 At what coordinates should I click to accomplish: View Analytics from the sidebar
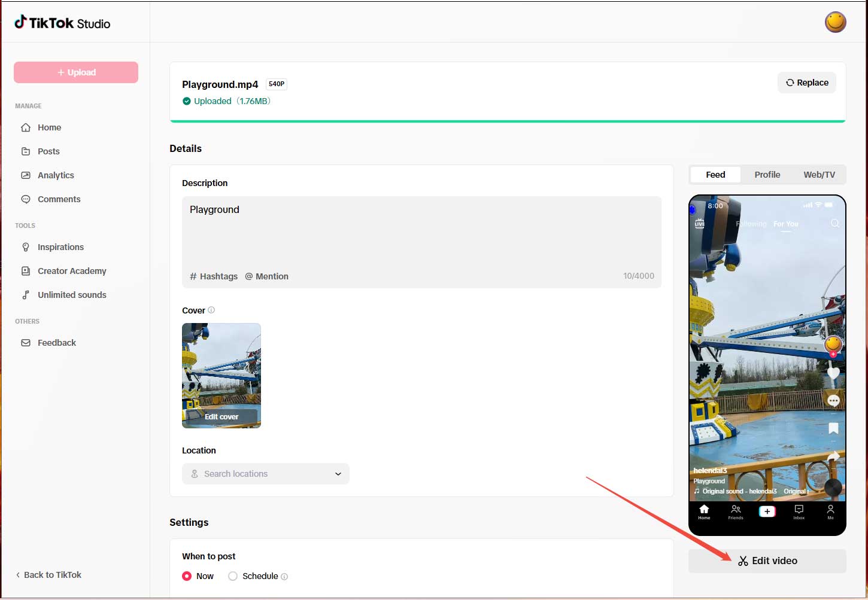click(x=55, y=175)
